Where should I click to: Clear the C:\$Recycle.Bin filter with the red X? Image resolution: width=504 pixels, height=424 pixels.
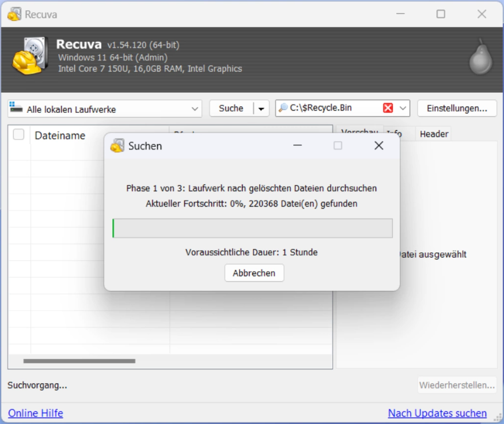pyautogui.click(x=388, y=108)
